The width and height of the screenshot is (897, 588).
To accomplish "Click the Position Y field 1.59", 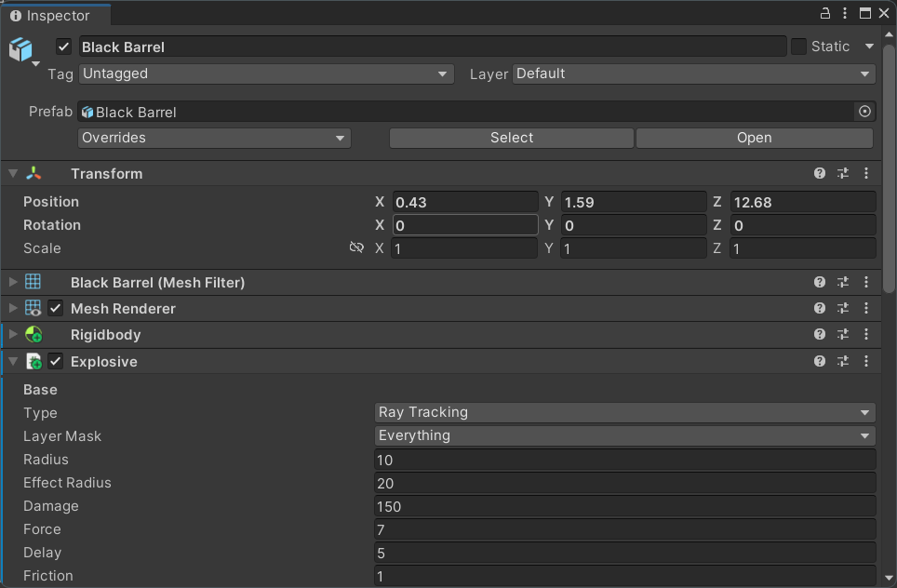I will click(634, 202).
